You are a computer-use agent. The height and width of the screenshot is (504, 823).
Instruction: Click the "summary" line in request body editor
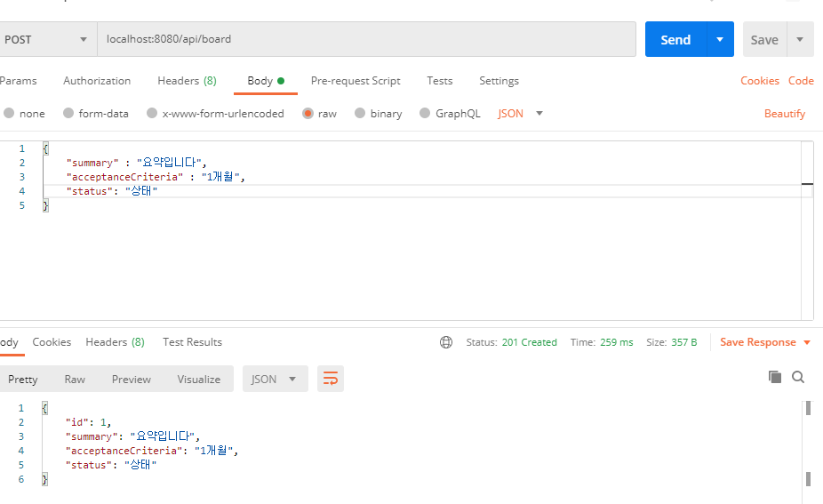click(x=137, y=163)
